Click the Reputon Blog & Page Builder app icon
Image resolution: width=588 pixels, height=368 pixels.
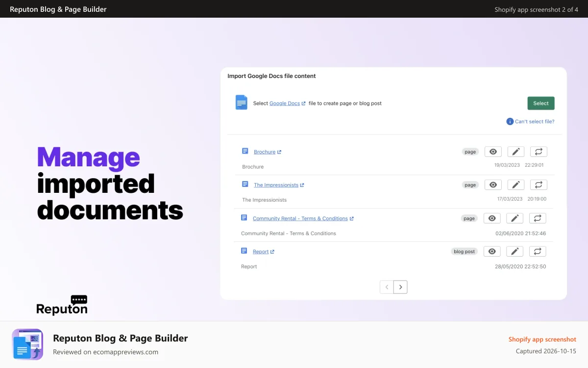pyautogui.click(x=27, y=344)
